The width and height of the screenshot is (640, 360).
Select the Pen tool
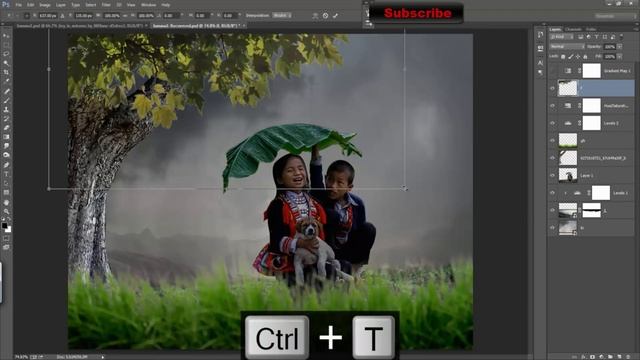click(x=6, y=164)
